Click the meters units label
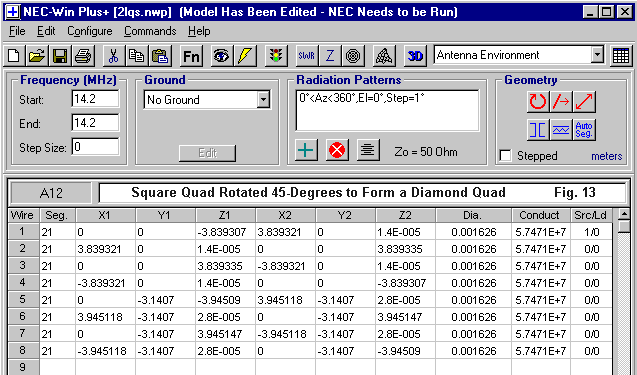The height and width of the screenshot is (375, 637). [x=607, y=156]
